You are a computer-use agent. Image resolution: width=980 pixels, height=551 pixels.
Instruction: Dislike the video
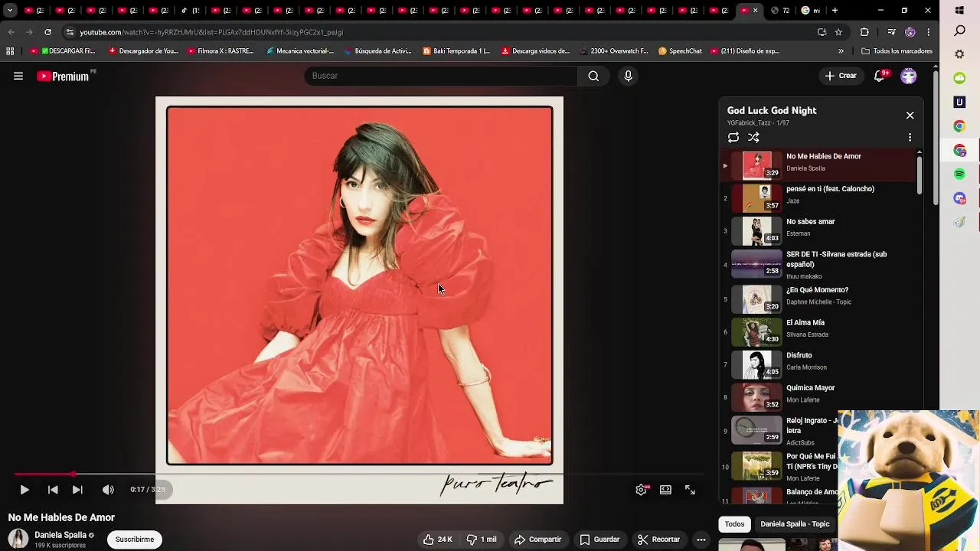(x=481, y=540)
